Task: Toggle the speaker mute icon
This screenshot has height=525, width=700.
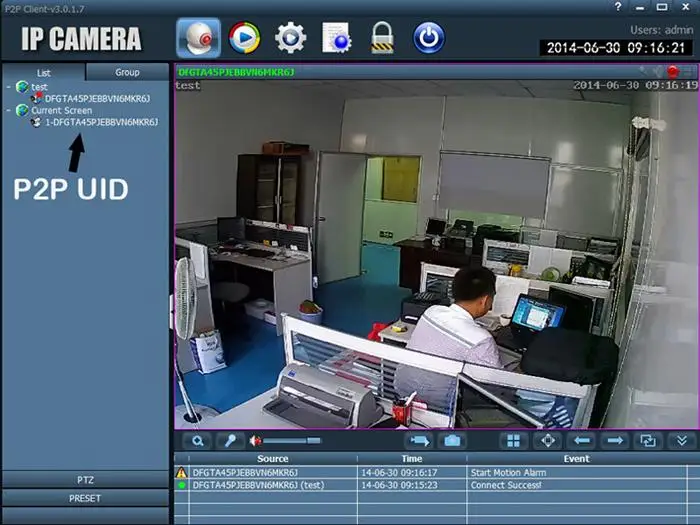Action: coord(256,440)
